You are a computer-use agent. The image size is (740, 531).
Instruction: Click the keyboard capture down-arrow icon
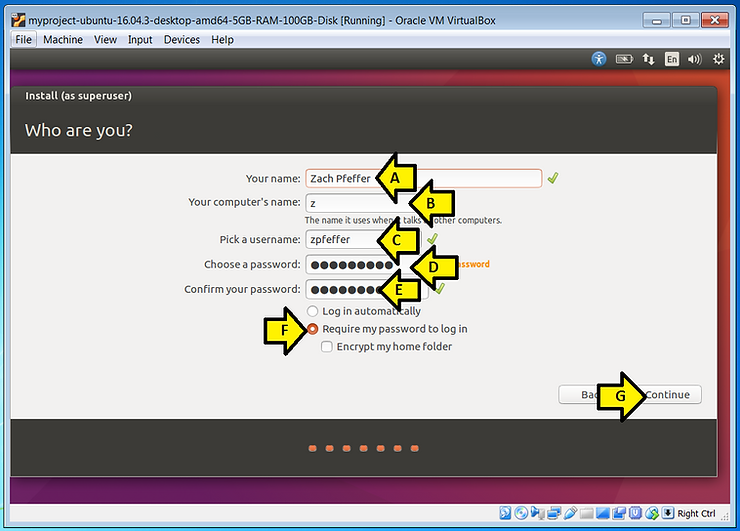(x=668, y=513)
